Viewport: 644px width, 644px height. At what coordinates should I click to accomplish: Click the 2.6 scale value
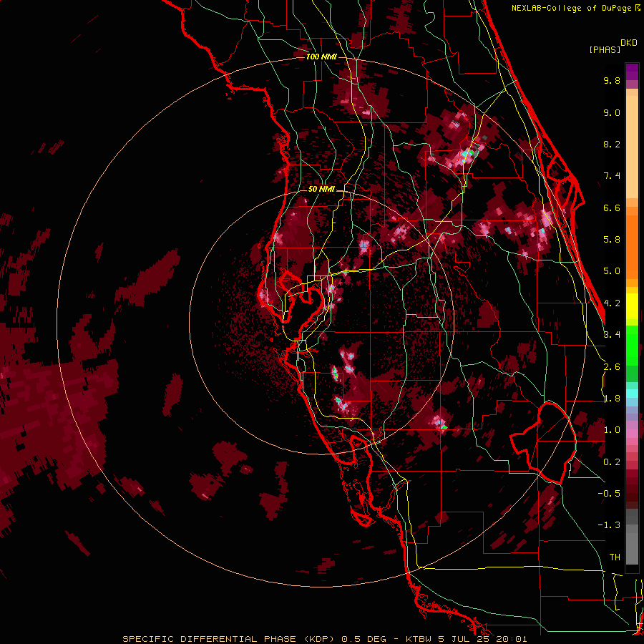[612, 366]
